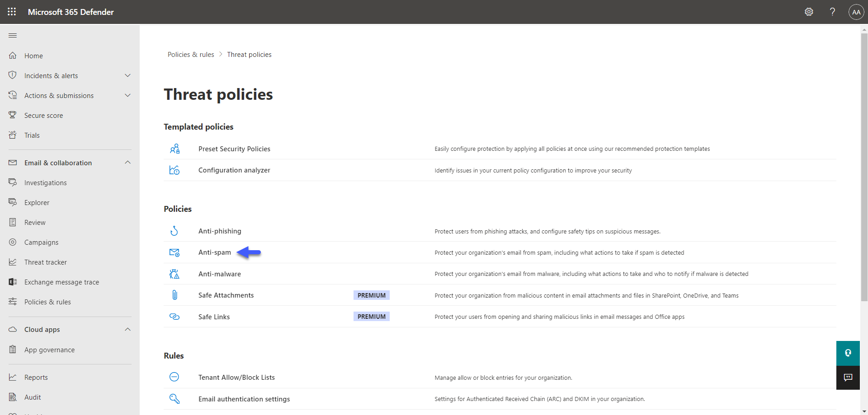Click the Tenant Allow/Block Lists icon
Screen dimensions: 868x415
(174, 377)
